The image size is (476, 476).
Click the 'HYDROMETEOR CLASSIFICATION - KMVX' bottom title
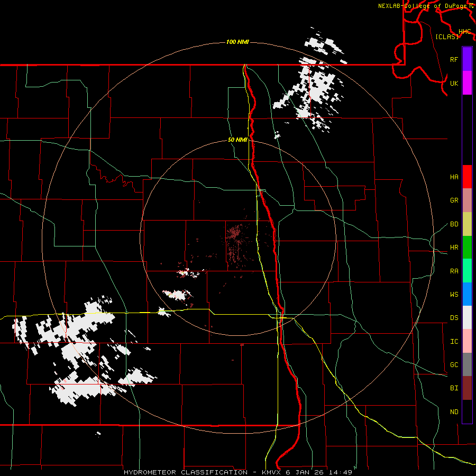(x=203, y=472)
